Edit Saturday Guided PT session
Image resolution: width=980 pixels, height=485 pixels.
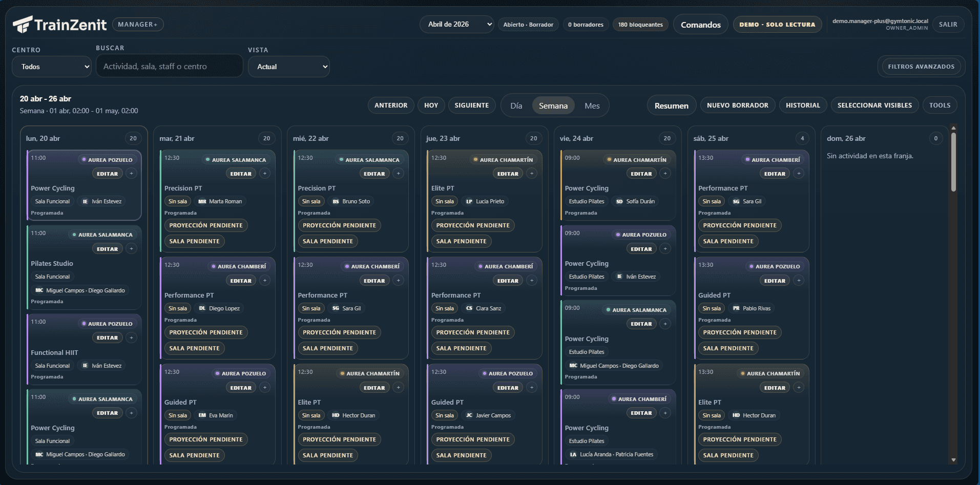(x=775, y=281)
